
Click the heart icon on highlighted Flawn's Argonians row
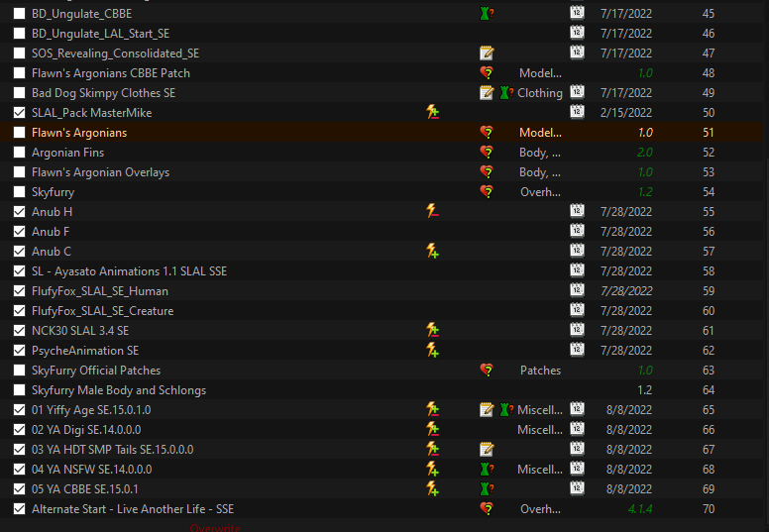[x=487, y=133]
